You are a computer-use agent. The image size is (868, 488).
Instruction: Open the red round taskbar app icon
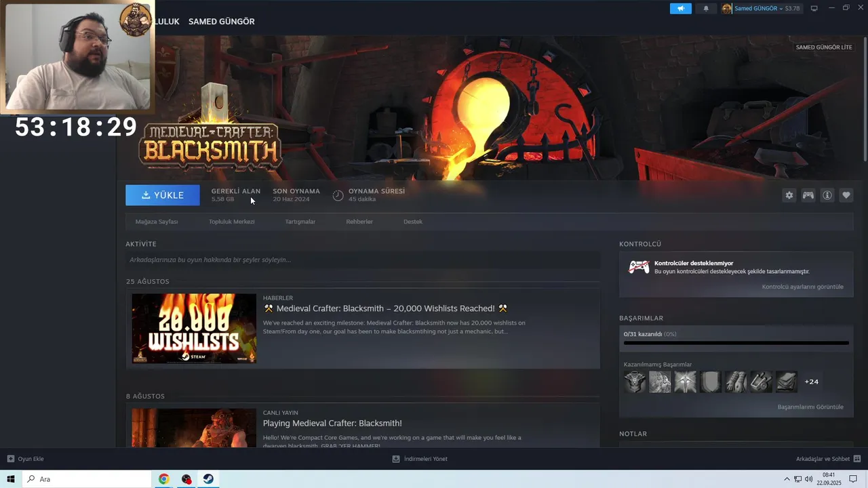(x=186, y=479)
